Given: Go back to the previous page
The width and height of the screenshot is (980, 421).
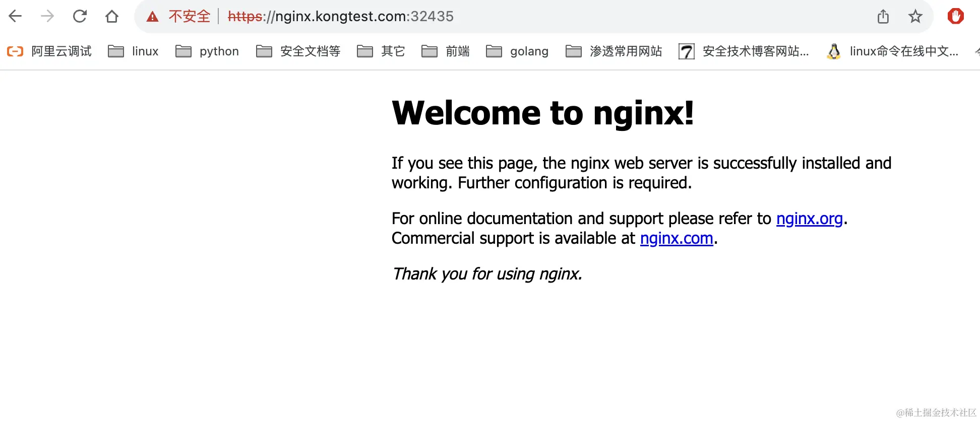Looking at the screenshot, I should (x=16, y=17).
